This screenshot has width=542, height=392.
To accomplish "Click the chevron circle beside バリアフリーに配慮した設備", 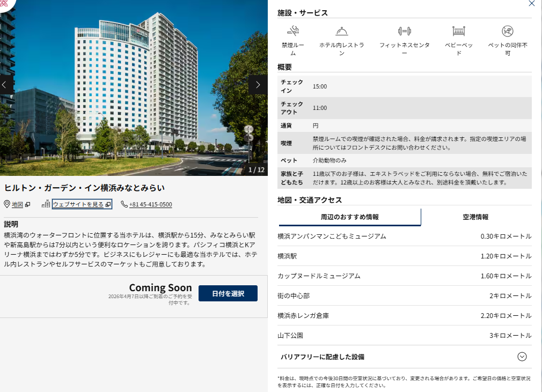I will coord(522,357).
